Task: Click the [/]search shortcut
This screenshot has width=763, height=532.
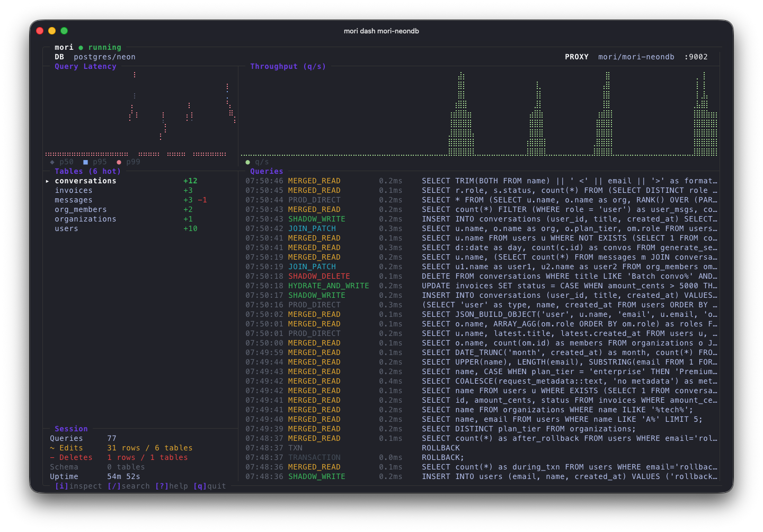Action: point(129,486)
